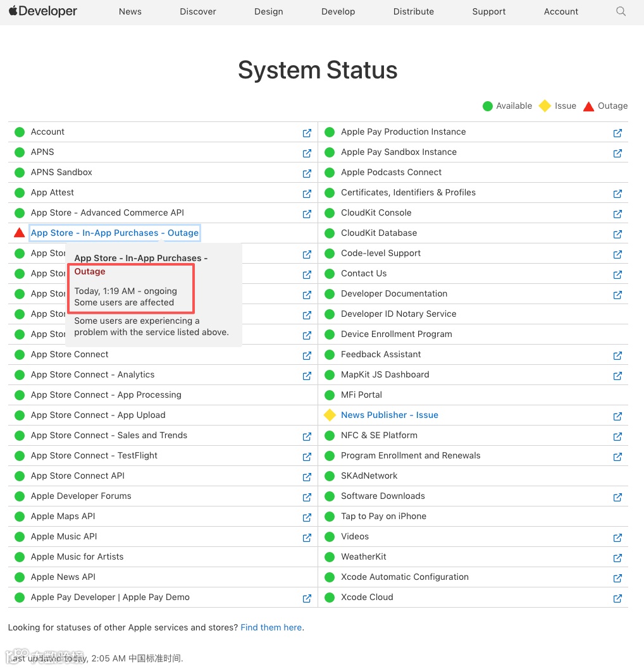
Task: Open external link icon for Videos
Action: 617,537
